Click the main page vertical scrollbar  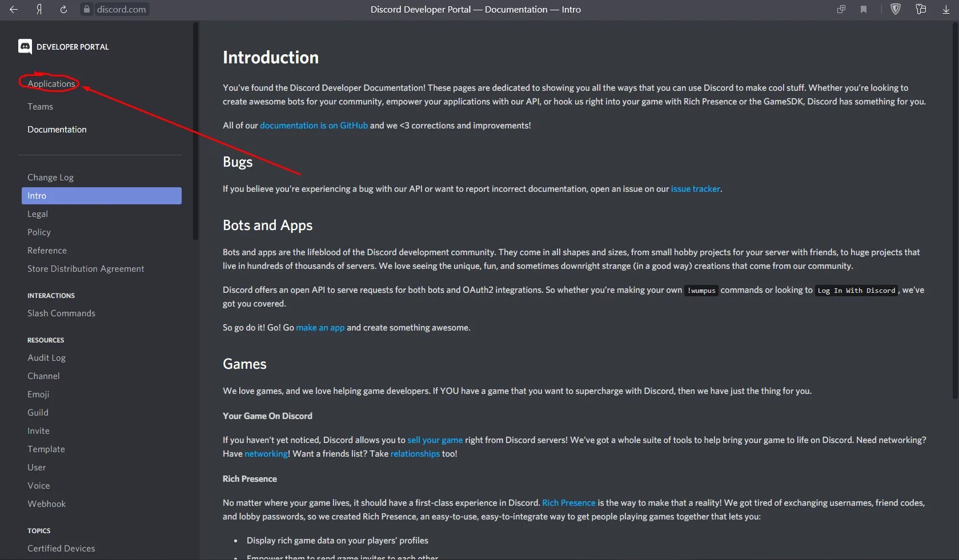[956, 210]
